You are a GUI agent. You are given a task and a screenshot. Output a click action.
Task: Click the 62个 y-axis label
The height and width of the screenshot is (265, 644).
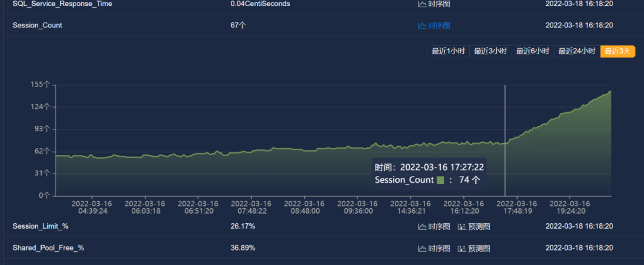(x=42, y=151)
